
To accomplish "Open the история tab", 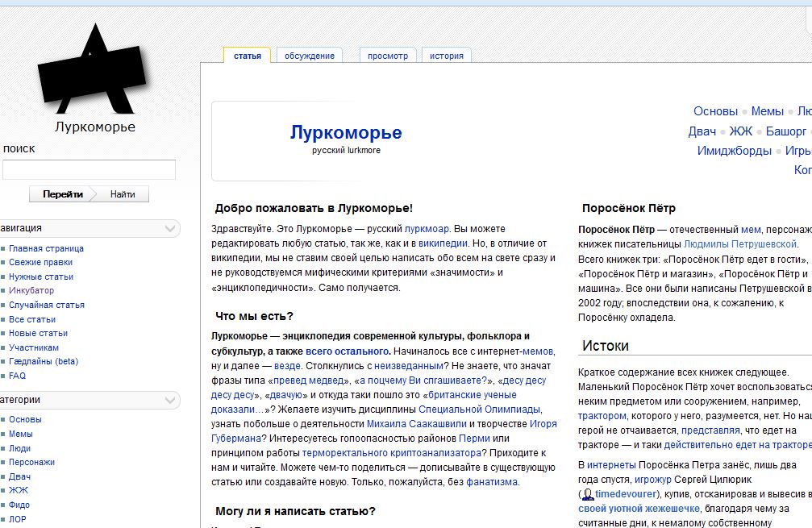I will tap(446, 56).
